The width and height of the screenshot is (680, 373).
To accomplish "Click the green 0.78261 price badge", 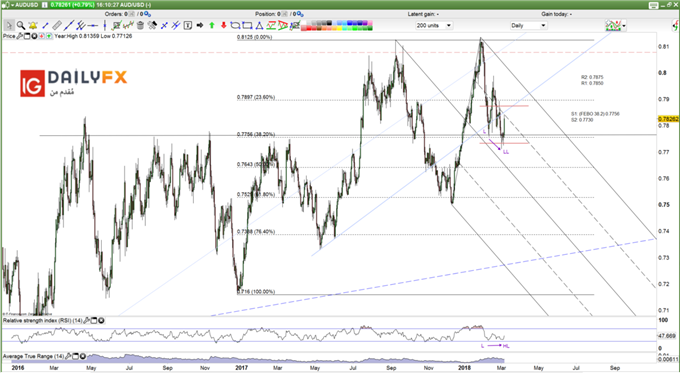I will coord(72,5).
